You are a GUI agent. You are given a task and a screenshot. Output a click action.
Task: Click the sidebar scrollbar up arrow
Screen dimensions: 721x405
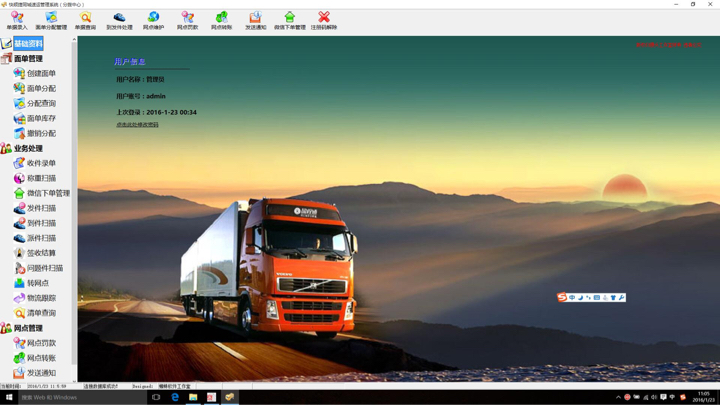(74, 40)
